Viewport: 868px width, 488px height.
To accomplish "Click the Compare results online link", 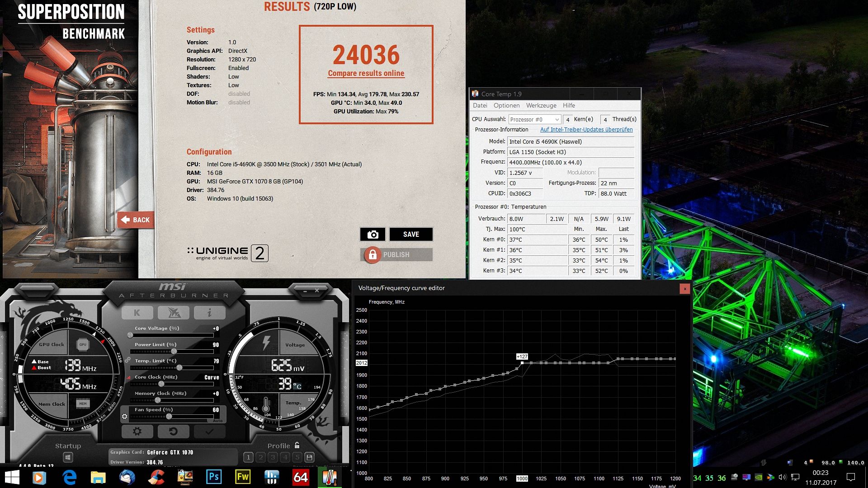I will click(366, 73).
